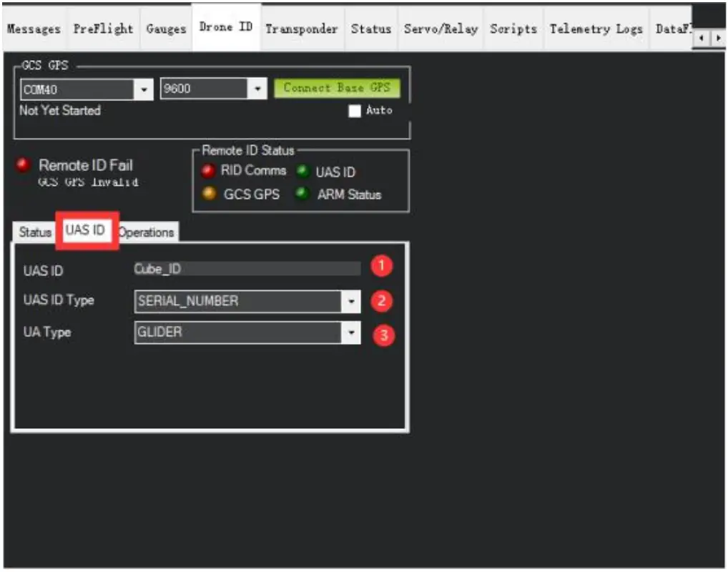Image resolution: width=728 pixels, height=572 pixels.
Task: Open the 9600 baud rate dropdown
Action: click(257, 89)
